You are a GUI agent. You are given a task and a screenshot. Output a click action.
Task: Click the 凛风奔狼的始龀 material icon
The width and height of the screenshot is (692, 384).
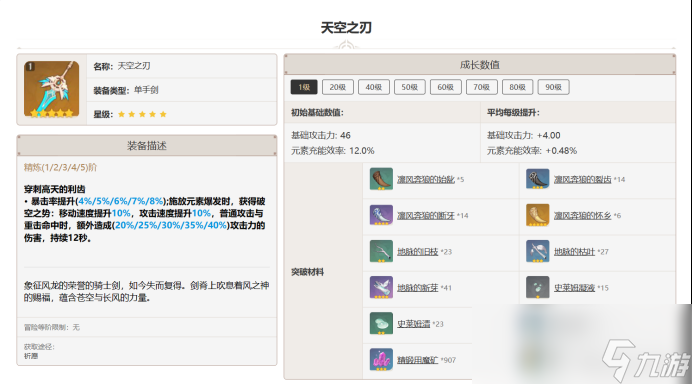[x=381, y=179]
